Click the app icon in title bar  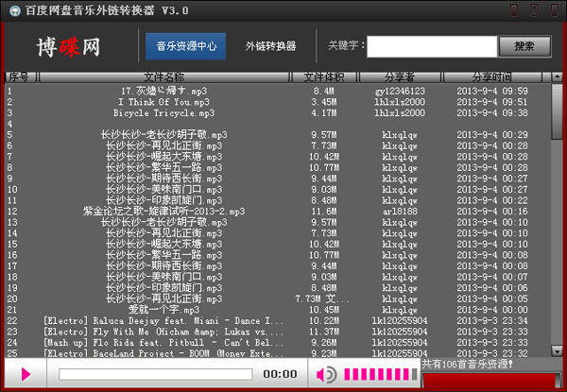[15, 10]
